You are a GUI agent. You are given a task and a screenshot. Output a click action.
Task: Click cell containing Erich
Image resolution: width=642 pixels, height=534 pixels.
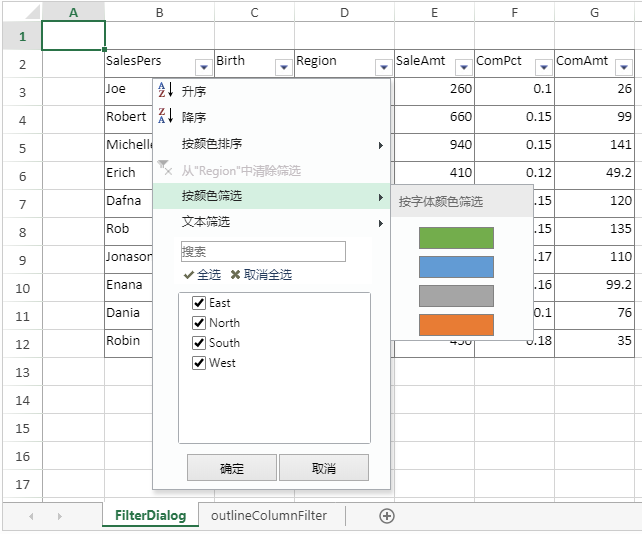[x=129, y=175]
